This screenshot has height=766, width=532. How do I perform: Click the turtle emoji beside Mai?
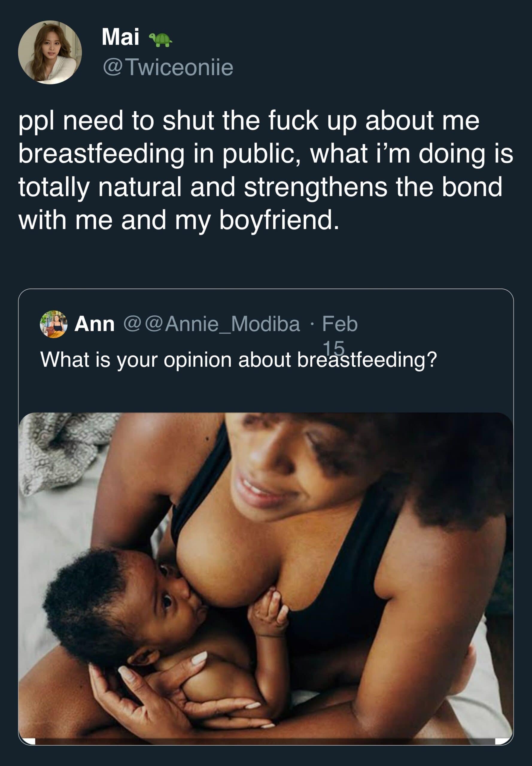point(160,40)
